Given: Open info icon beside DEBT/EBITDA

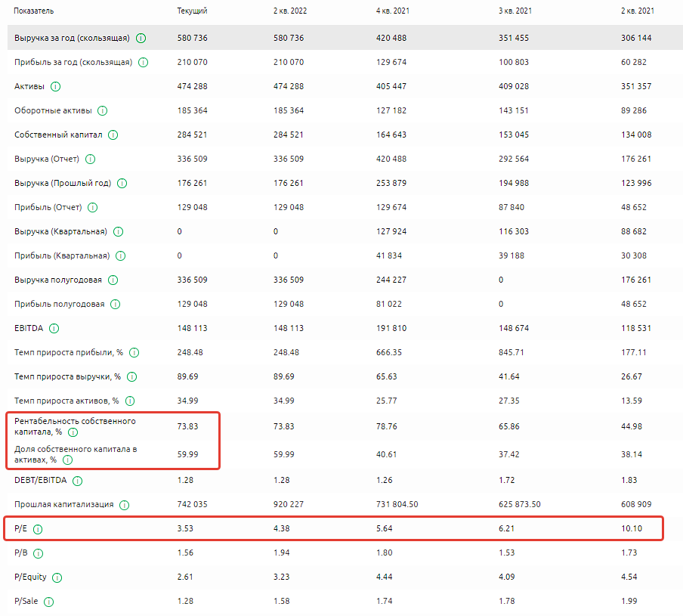Looking at the screenshot, I should pos(78,480).
